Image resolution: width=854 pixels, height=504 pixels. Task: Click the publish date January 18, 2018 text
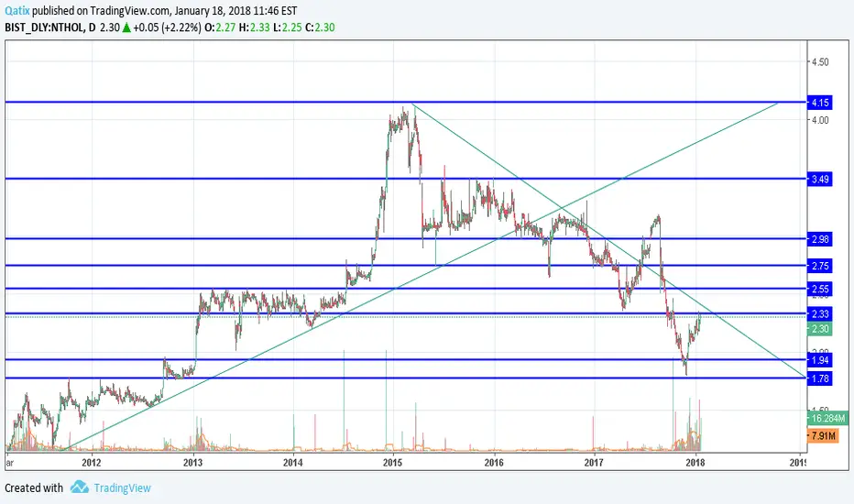tap(213, 10)
